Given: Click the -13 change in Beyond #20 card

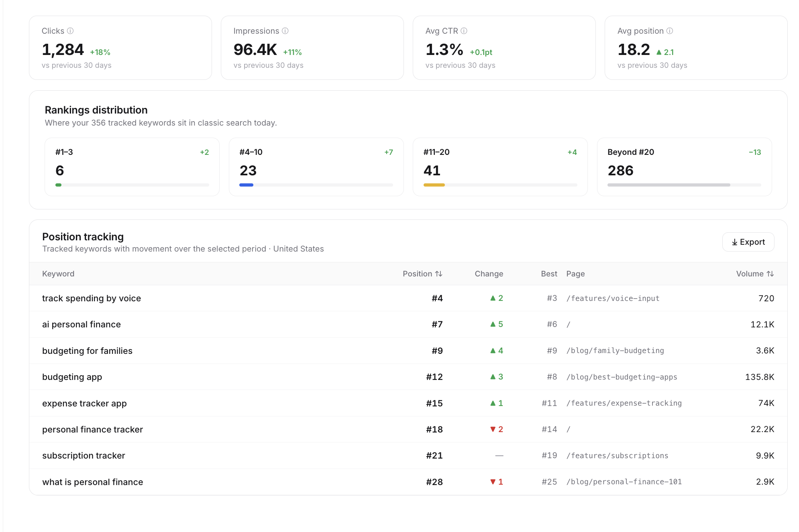Looking at the screenshot, I should pos(755,152).
